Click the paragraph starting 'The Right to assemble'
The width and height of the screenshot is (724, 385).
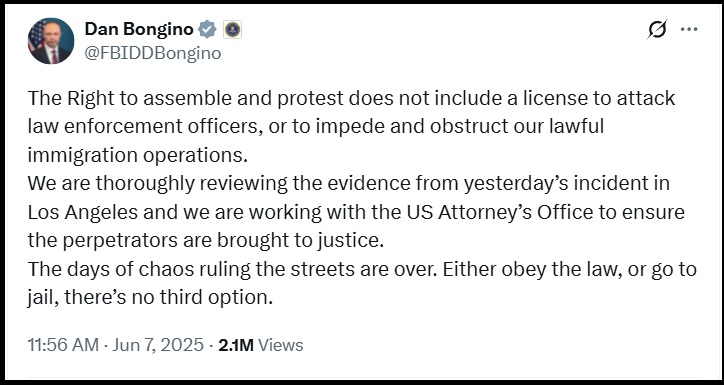click(351, 126)
